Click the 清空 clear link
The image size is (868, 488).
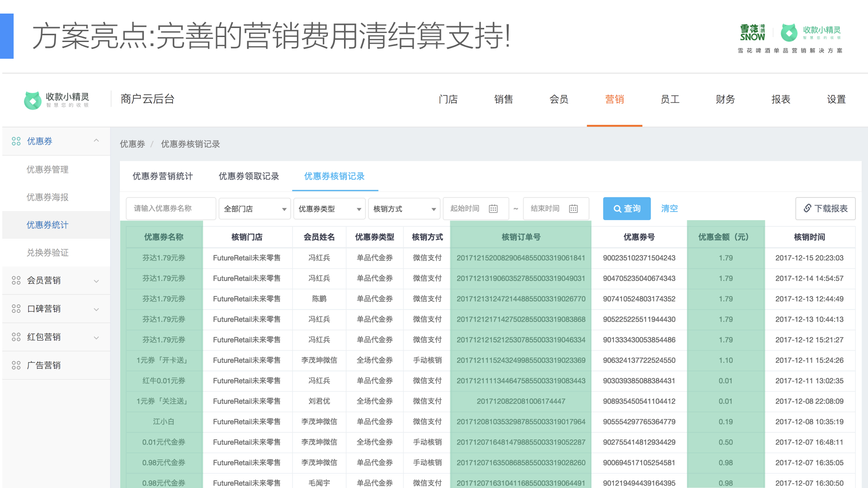(670, 209)
